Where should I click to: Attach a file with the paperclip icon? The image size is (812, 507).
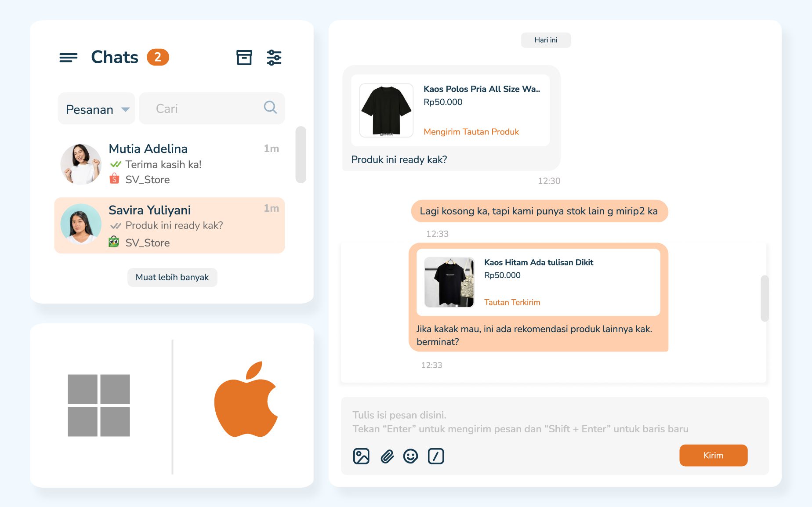coord(387,456)
